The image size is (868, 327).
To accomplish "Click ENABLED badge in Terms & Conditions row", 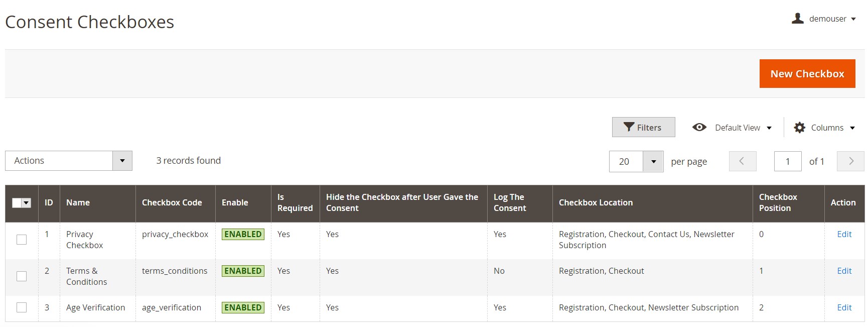I will pyautogui.click(x=243, y=271).
